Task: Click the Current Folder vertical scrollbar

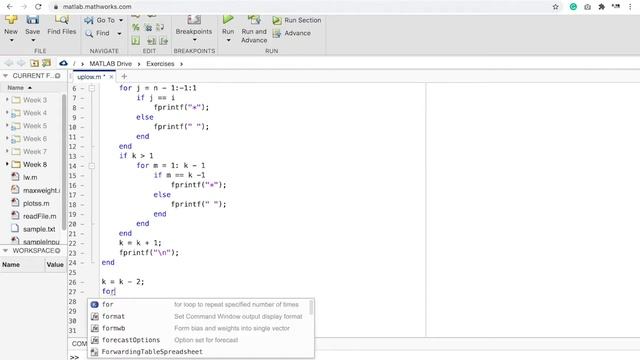Action: pyautogui.click(x=64, y=161)
